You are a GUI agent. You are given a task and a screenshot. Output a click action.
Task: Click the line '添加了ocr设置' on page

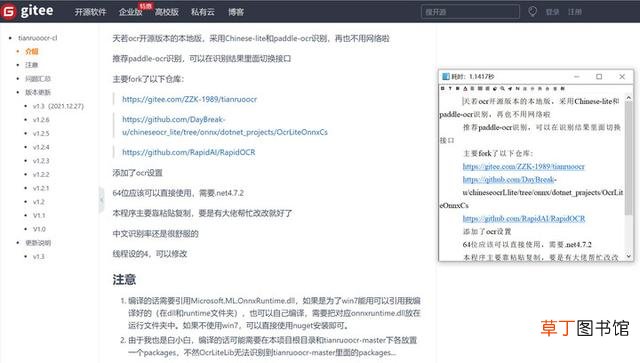pos(138,173)
